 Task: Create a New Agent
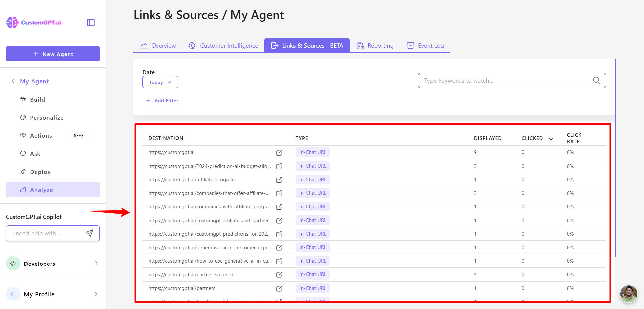(x=53, y=54)
